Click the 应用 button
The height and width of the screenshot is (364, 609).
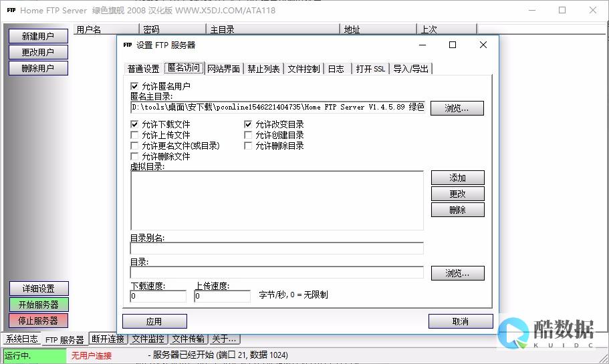pyautogui.click(x=154, y=321)
